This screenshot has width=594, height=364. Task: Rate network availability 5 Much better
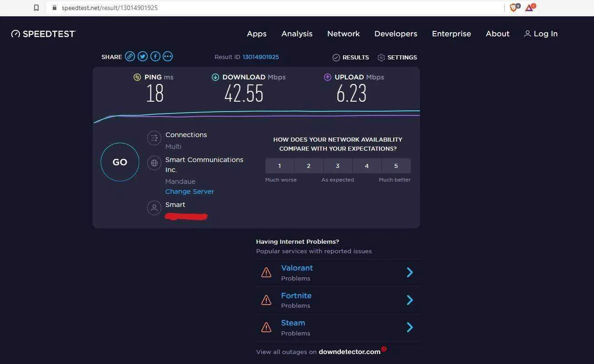click(x=396, y=166)
